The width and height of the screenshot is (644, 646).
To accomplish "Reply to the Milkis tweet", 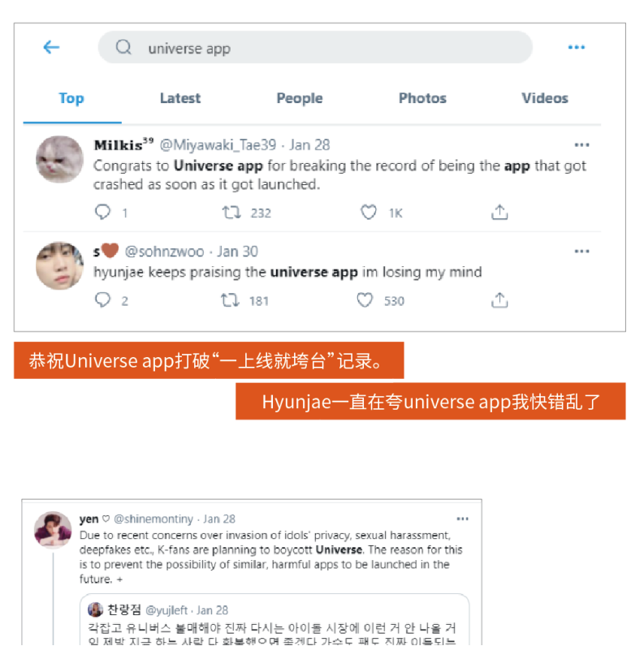I will pyautogui.click(x=102, y=212).
